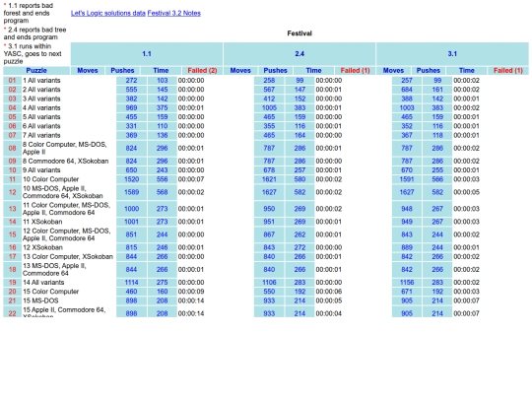532x399 pixels.
Task: Click the '1.1 reports bad forest' footnote
Action: (x=29, y=13)
